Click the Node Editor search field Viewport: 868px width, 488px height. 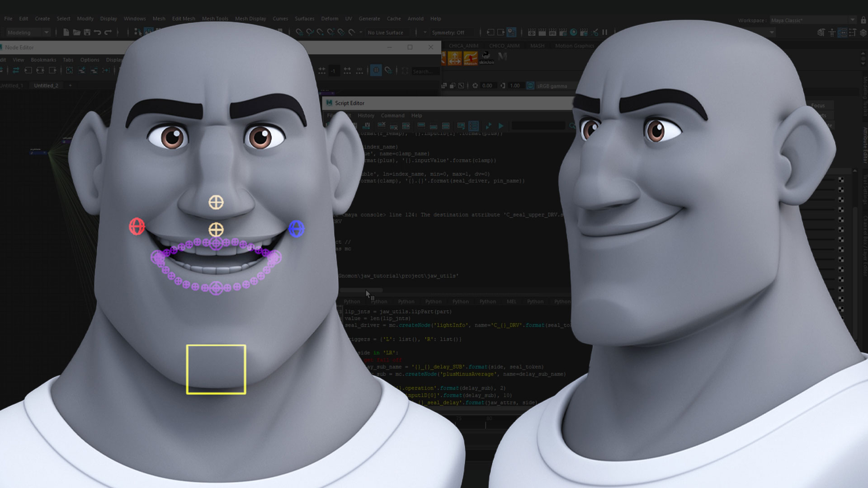[x=425, y=71]
